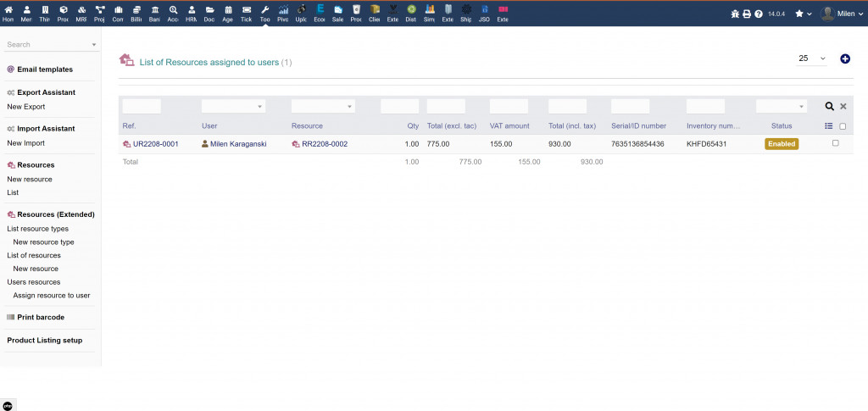Click the Home icon in top menu
This screenshot has height=411, width=868.
[x=8, y=13]
